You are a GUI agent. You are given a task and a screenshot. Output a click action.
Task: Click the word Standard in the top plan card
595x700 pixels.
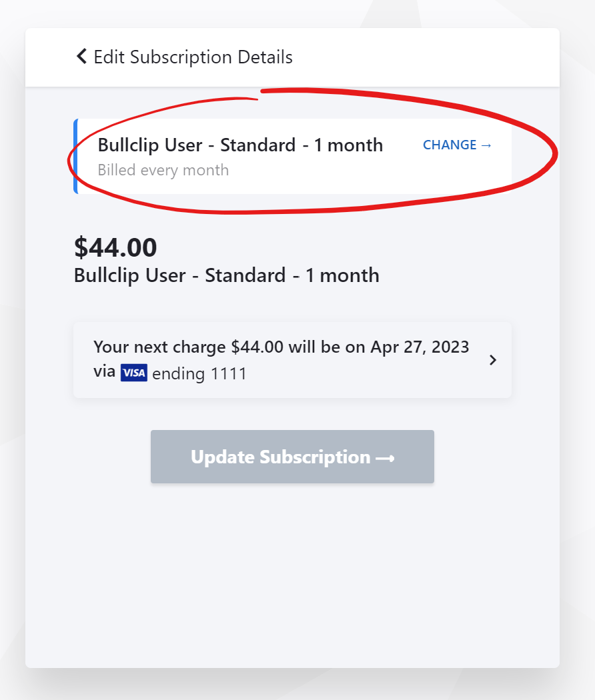[257, 145]
